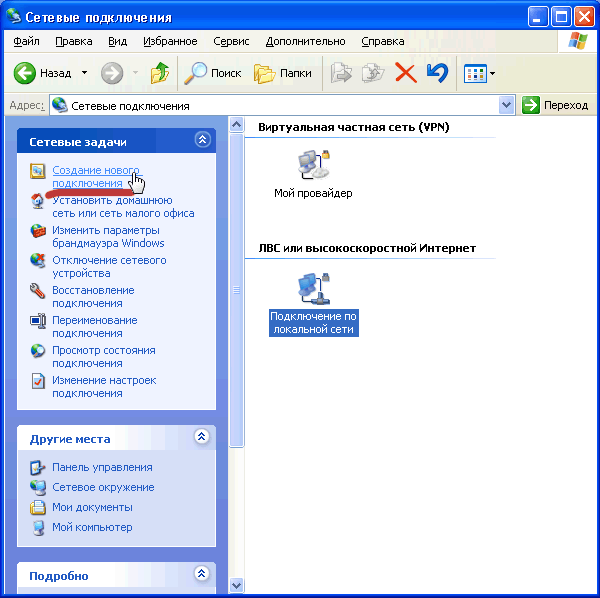This screenshot has width=600, height=598.
Task: Click the Сетевые задачи panel header title
Action: (78, 142)
